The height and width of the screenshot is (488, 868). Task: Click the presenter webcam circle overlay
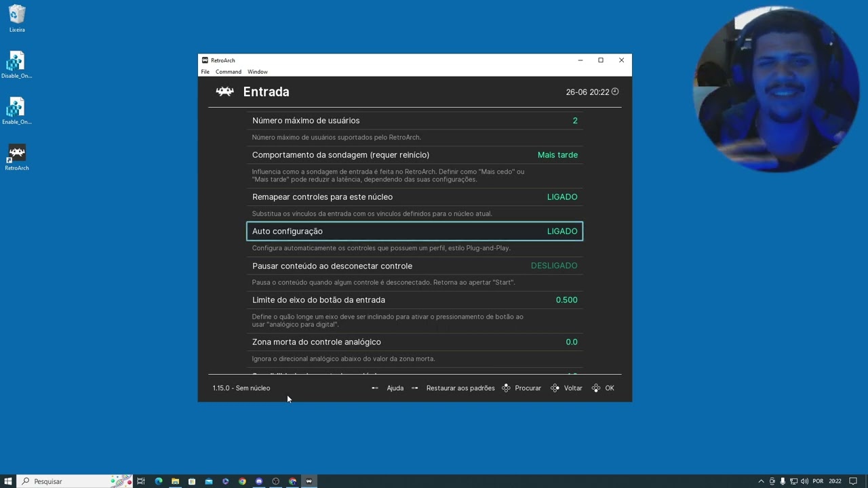click(776, 89)
